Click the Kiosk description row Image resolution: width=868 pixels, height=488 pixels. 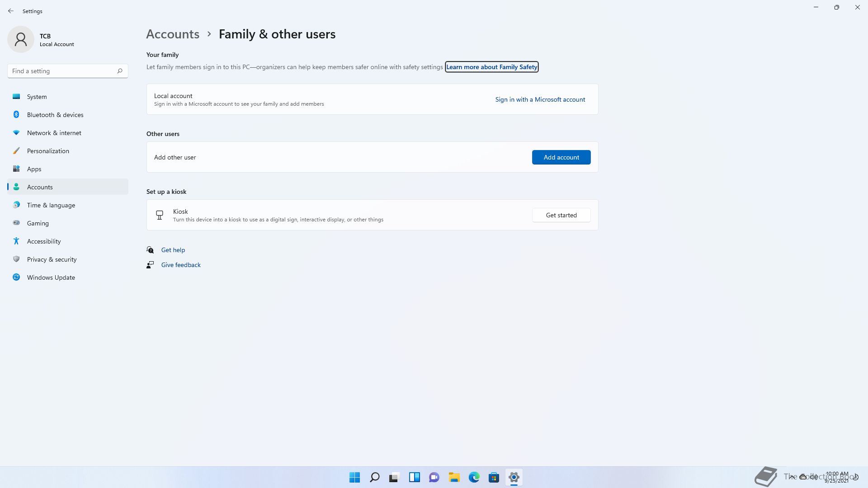(372, 215)
